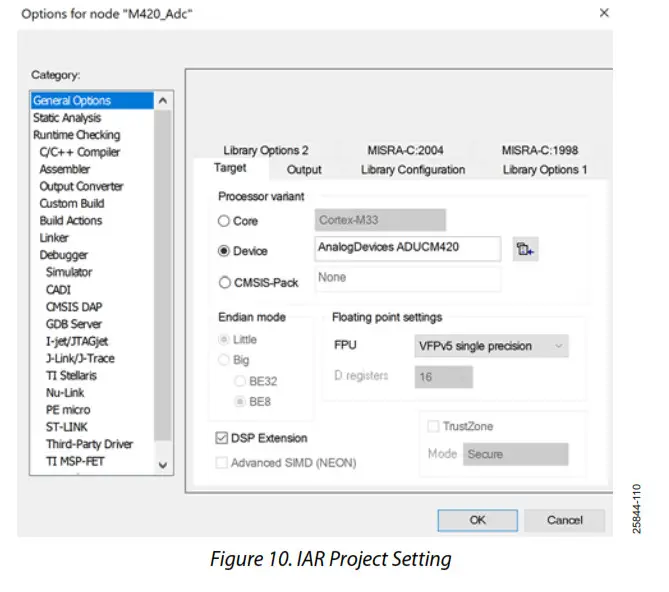Select Nu-Link debugger driver
Viewport: 669px width, 592px height.
(92, 392)
